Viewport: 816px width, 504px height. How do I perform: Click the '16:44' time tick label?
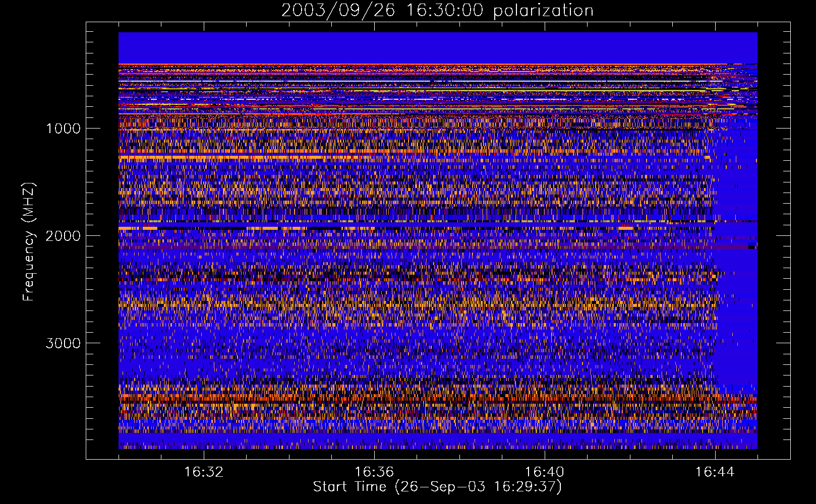(715, 472)
